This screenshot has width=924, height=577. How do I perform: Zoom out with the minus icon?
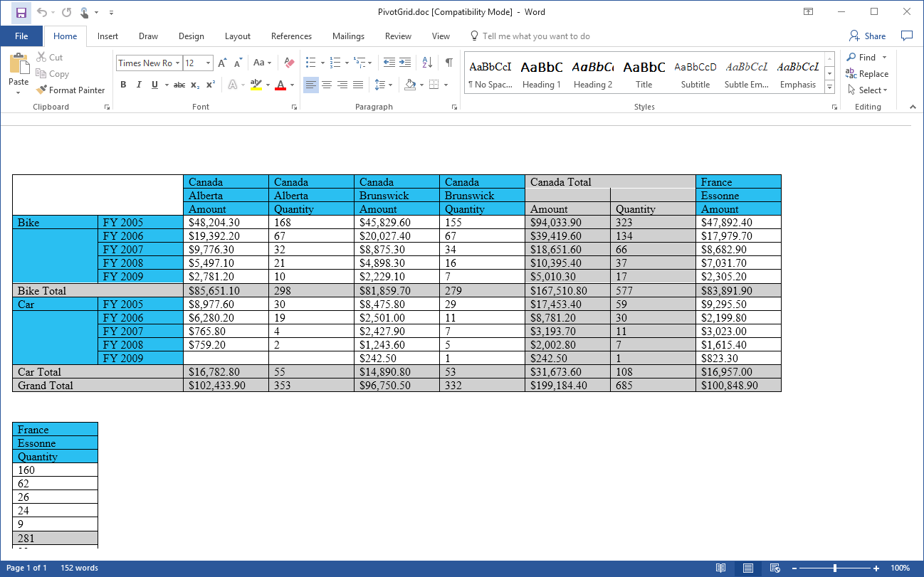[796, 568]
